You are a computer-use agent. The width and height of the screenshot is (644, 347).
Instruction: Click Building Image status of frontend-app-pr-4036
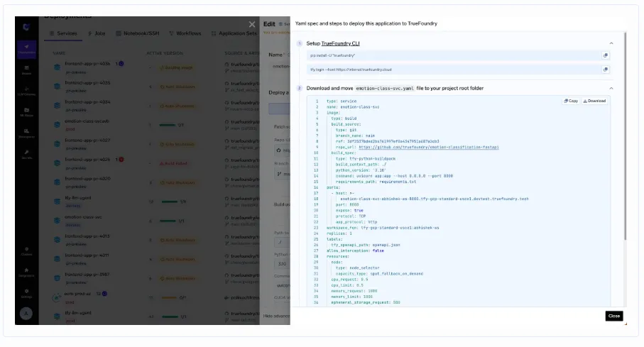pos(177,67)
